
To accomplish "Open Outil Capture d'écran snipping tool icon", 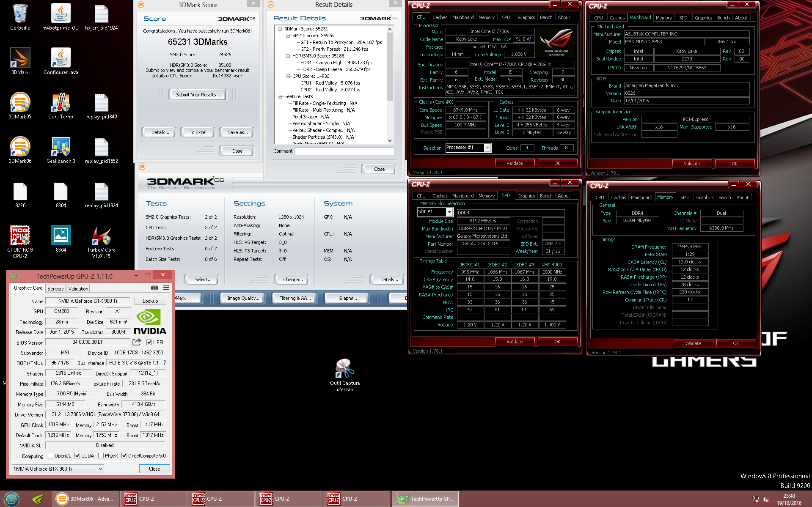I will 345,375.
